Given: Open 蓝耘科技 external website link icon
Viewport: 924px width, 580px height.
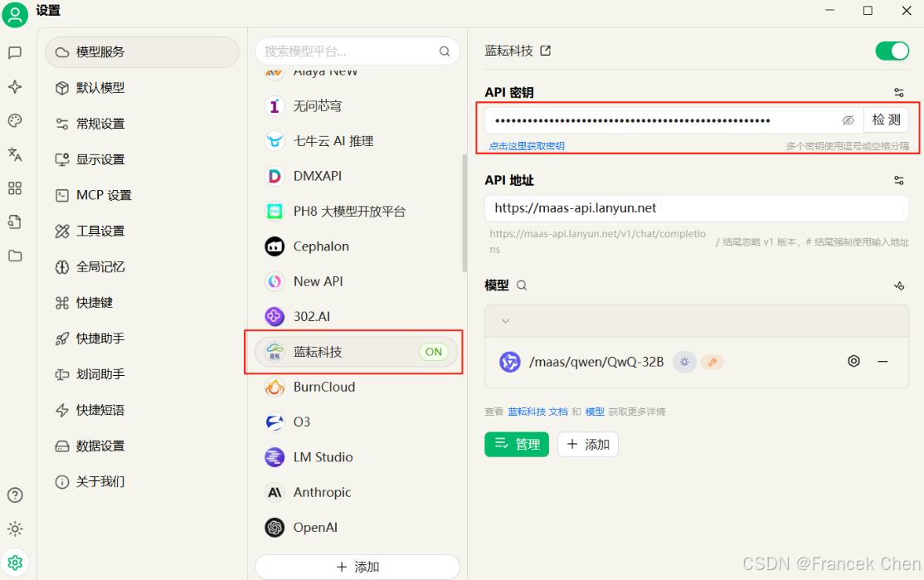Looking at the screenshot, I should coord(546,51).
